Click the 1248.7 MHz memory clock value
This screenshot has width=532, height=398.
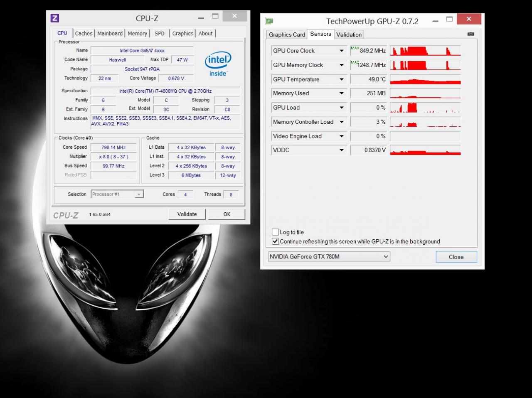pyautogui.click(x=369, y=65)
